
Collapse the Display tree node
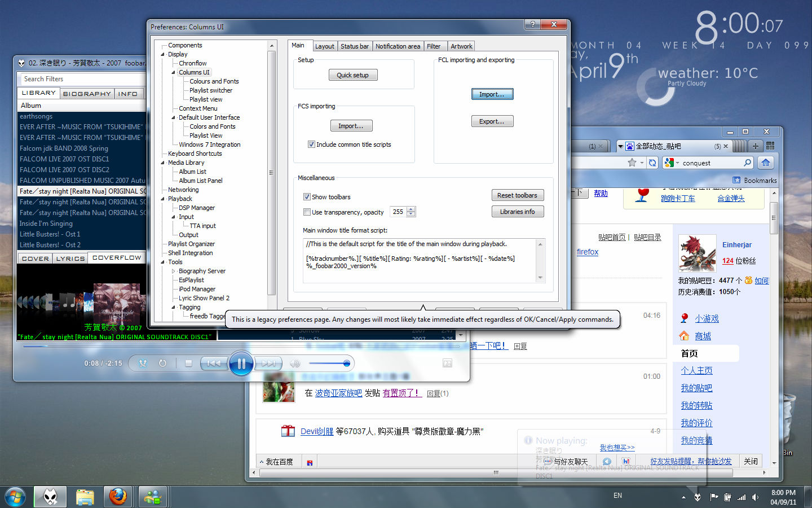coord(163,55)
